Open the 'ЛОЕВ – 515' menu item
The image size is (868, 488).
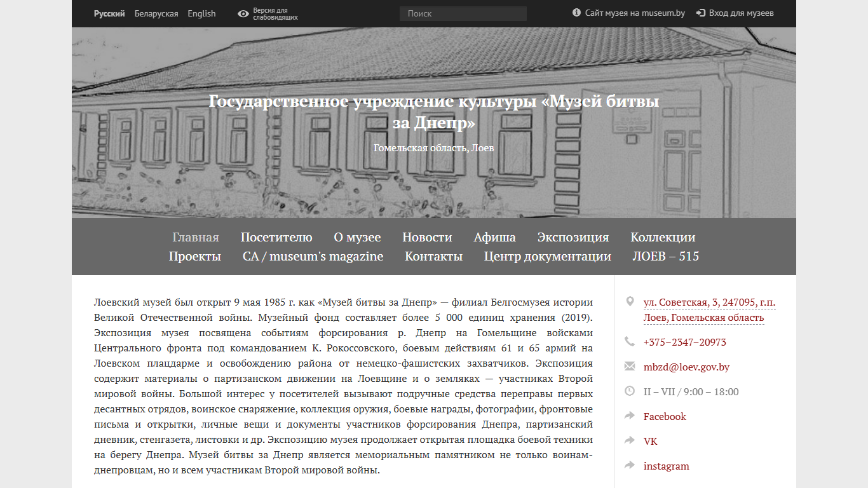[665, 257]
